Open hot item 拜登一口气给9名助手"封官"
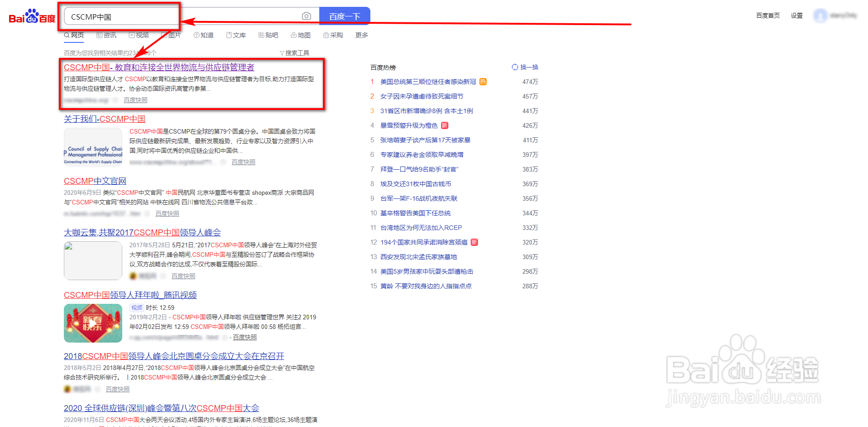The image size is (868, 427). pos(419,169)
